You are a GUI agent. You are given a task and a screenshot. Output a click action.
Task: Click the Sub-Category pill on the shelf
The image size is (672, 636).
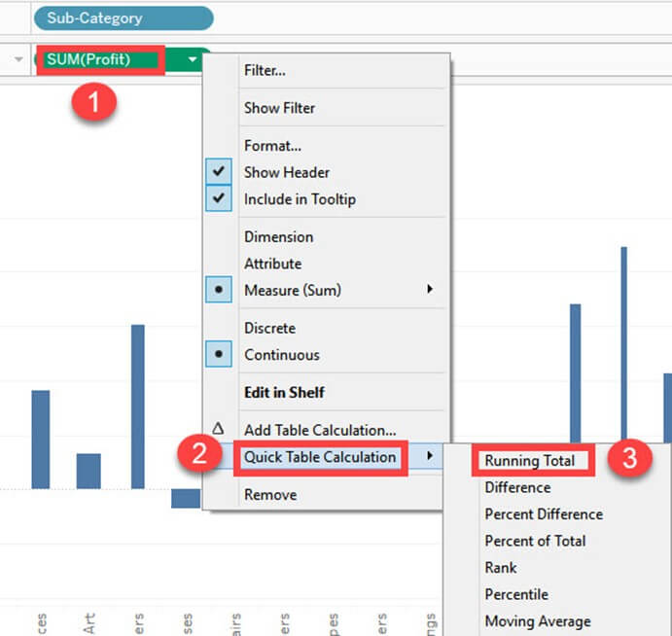tap(123, 18)
